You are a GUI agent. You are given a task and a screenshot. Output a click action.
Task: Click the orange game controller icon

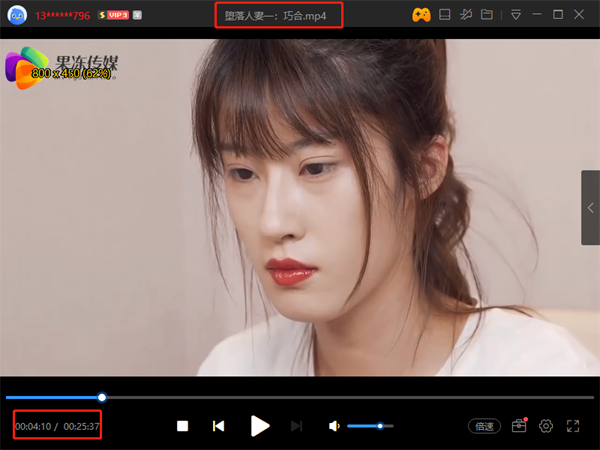(421, 15)
